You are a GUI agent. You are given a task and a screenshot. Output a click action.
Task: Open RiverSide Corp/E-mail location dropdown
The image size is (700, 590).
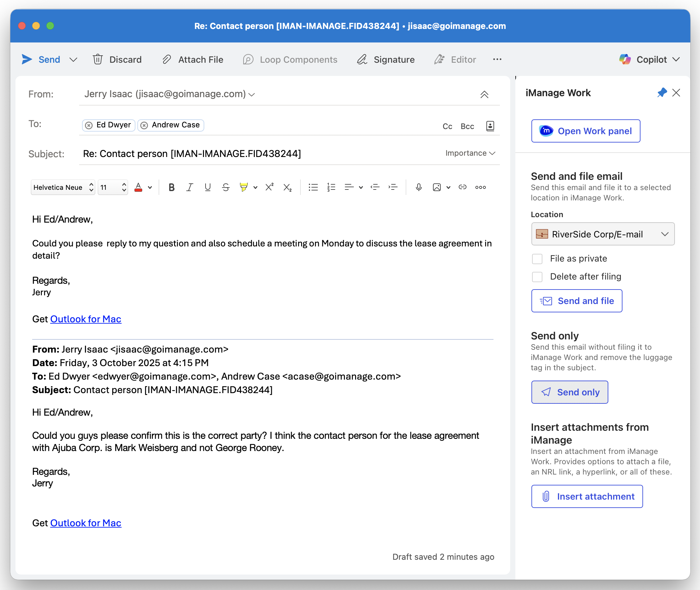603,234
